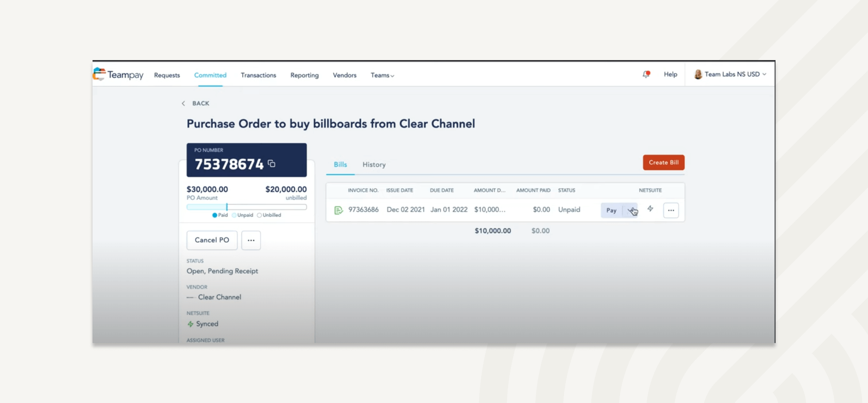Click the PO number 75378674

coord(229,164)
